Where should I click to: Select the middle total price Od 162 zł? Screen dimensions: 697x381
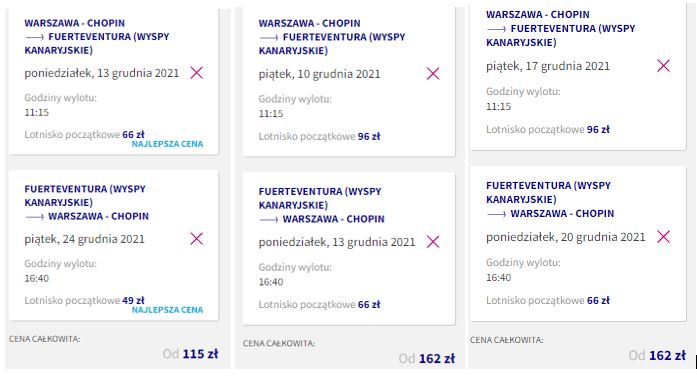coord(427,358)
